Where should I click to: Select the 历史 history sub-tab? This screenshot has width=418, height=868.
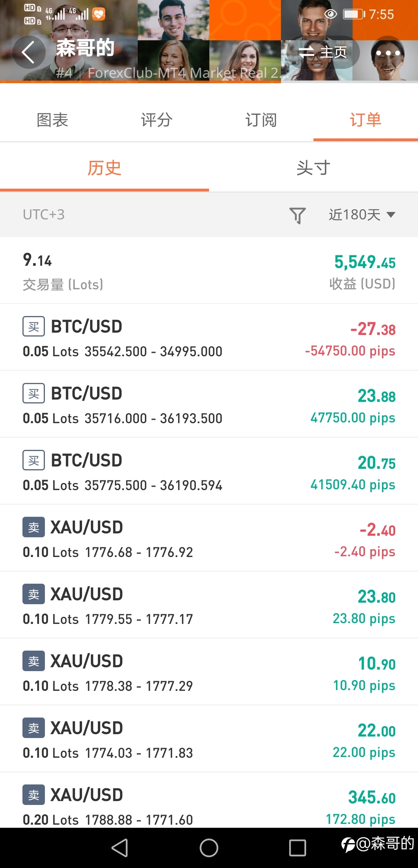[104, 168]
